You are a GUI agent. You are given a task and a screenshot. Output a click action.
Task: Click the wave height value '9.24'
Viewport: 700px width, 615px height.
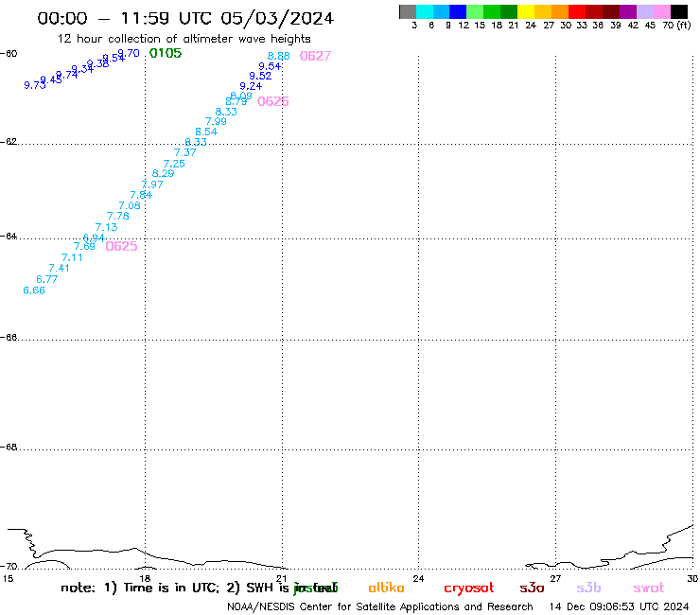tap(251, 86)
